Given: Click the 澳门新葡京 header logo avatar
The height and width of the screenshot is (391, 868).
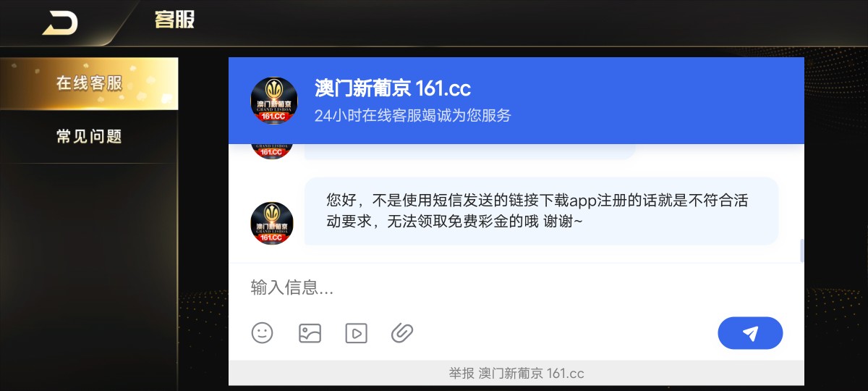Looking at the screenshot, I should point(273,101).
